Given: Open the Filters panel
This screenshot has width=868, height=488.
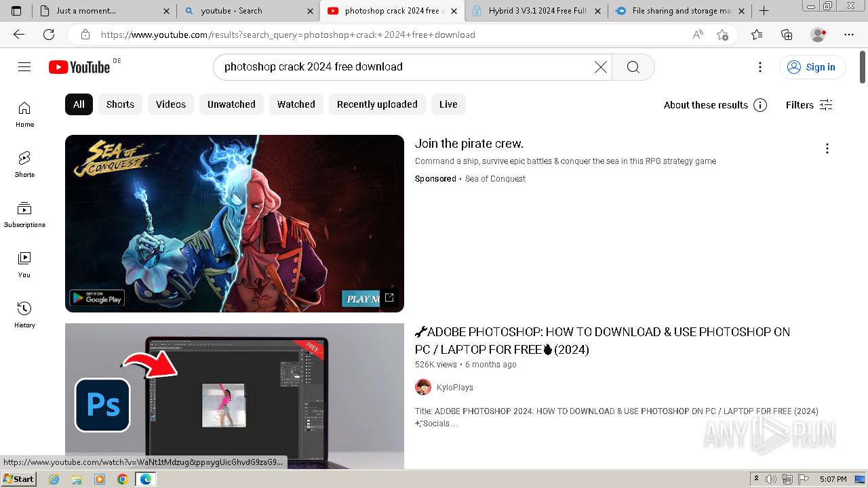Looking at the screenshot, I should (808, 105).
